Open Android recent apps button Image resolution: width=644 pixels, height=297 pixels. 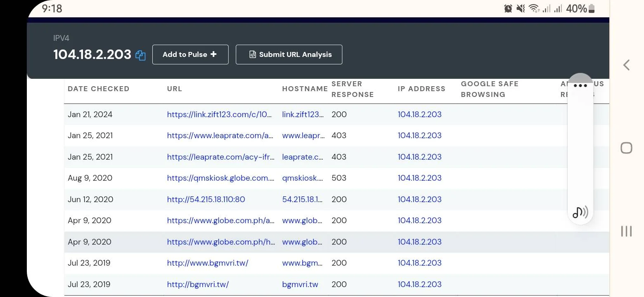pyautogui.click(x=626, y=231)
